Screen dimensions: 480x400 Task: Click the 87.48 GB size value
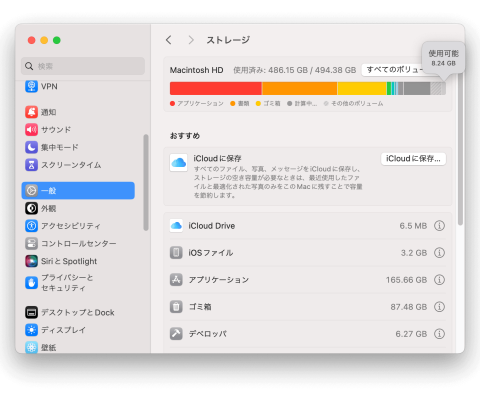point(409,307)
